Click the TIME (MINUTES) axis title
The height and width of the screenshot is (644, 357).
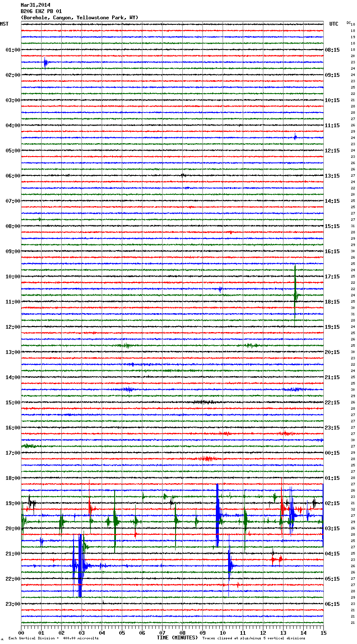pos(177,638)
